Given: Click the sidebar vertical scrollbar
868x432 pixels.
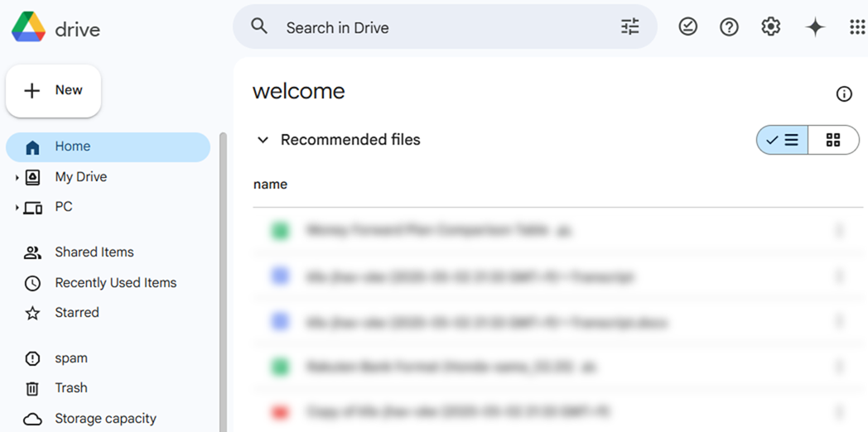Looking at the screenshot, I should point(223,282).
